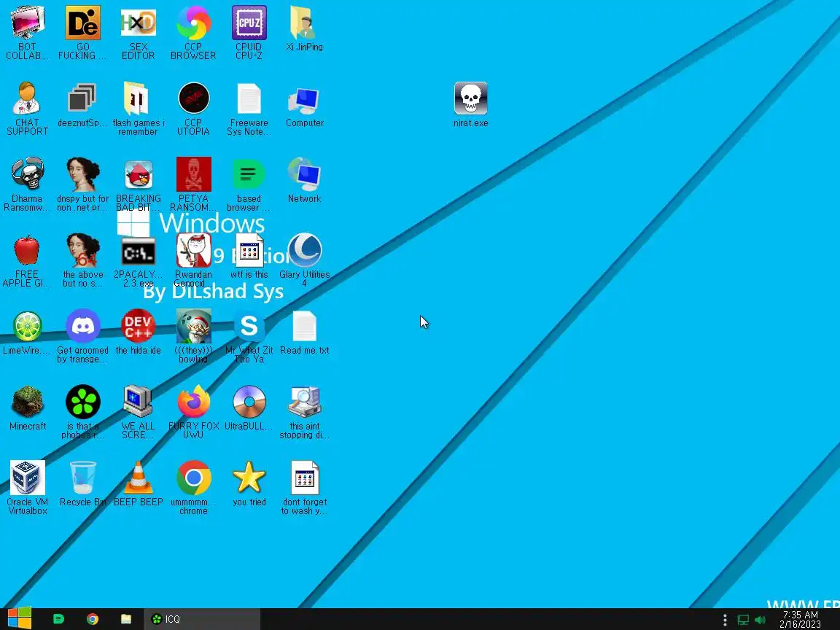Screen dimensions: 840x630
Task: Click the dont forget to wash file icon
Action: [x=304, y=478]
